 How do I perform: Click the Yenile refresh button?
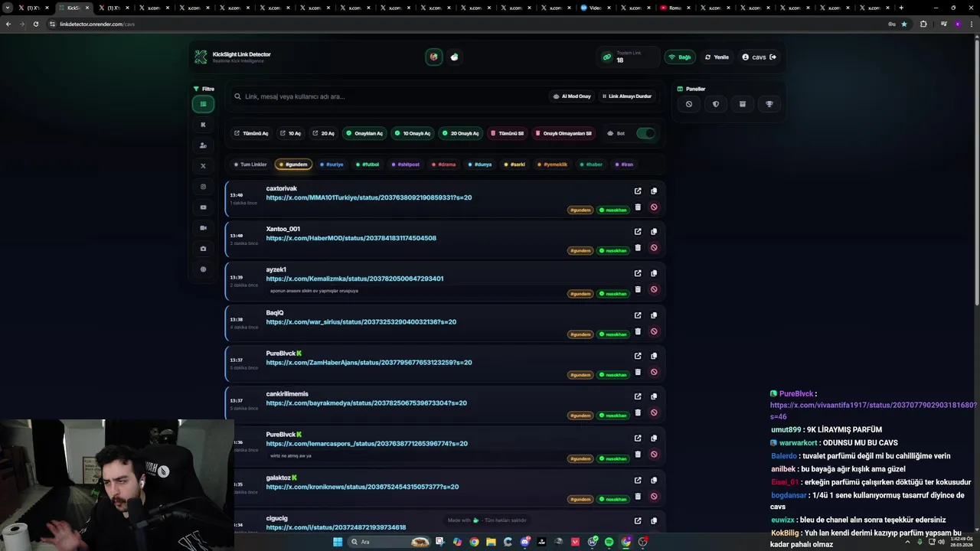tap(717, 57)
